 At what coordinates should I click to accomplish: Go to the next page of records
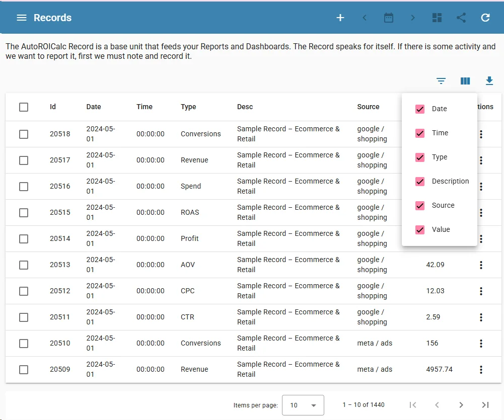[x=461, y=404]
